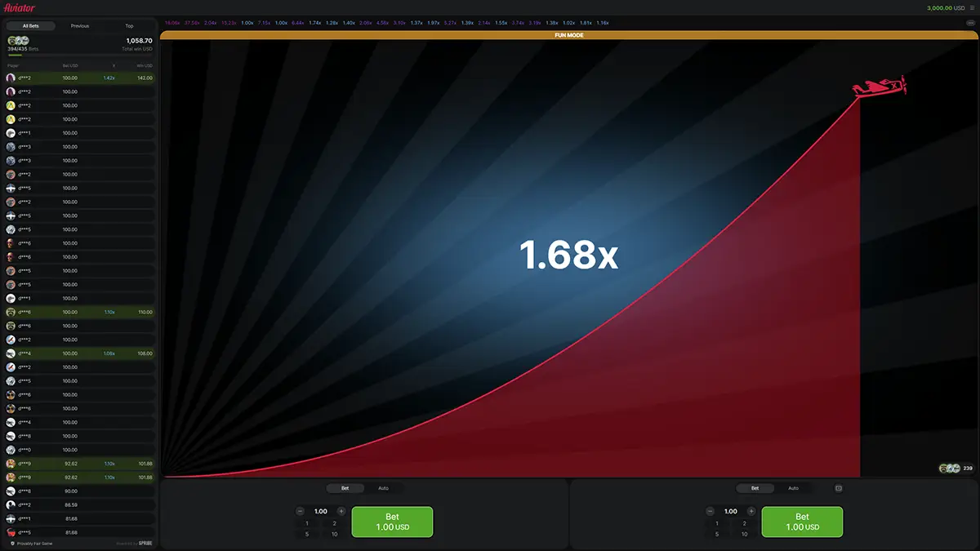Select the bet row that won 110.00
Image resolution: width=980 pixels, height=551 pixels.
click(x=79, y=312)
